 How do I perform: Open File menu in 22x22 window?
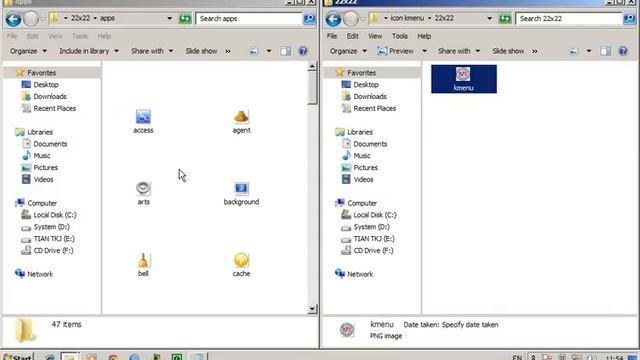pyautogui.click(x=332, y=36)
